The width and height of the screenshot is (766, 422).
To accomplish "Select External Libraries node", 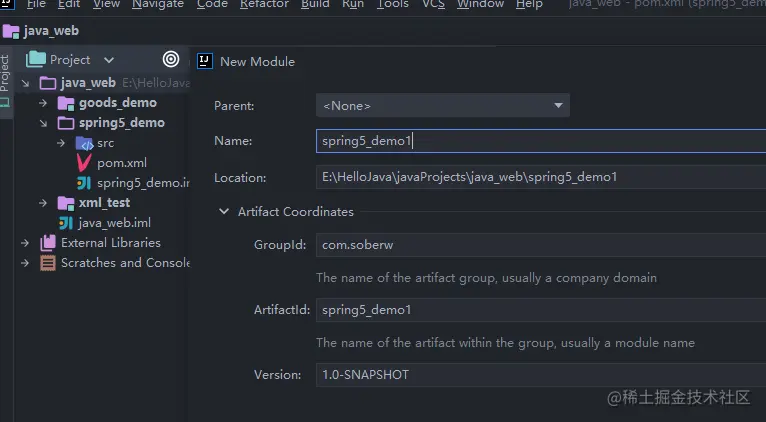I will (110, 243).
